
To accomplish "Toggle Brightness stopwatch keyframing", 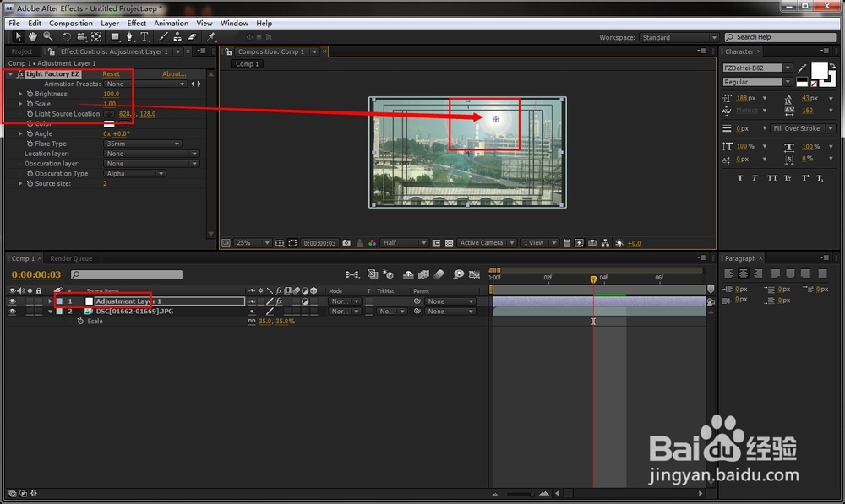I will click(30, 94).
